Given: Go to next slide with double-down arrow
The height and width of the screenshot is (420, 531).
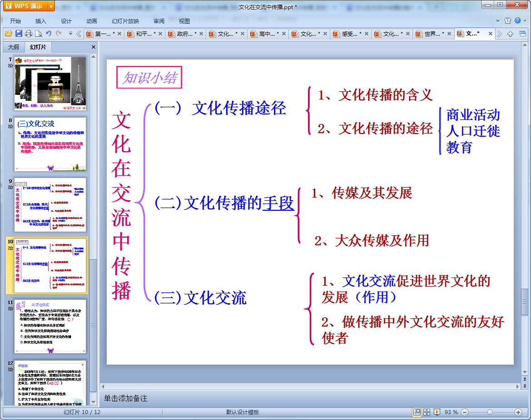Looking at the screenshot, I should (x=525, y=386).
